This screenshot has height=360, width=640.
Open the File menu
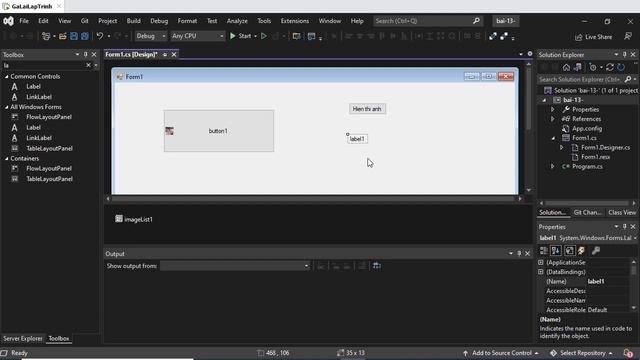pyautogui.click(x=24, y=21)
